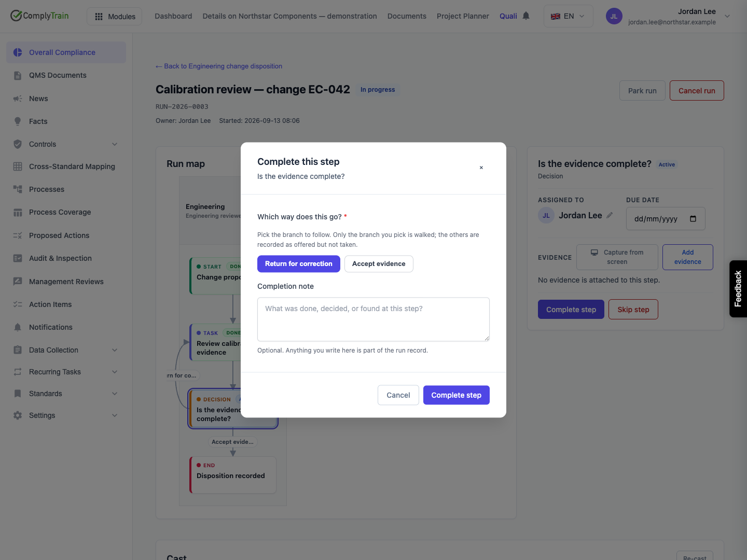Click the Recurring Tasks repeat icon
This screenshot has height=560, width=747.
(x=18, y=372)
